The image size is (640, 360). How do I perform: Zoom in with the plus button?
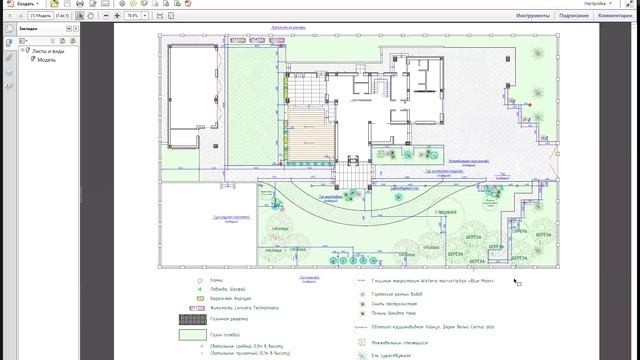click(117, 16)
